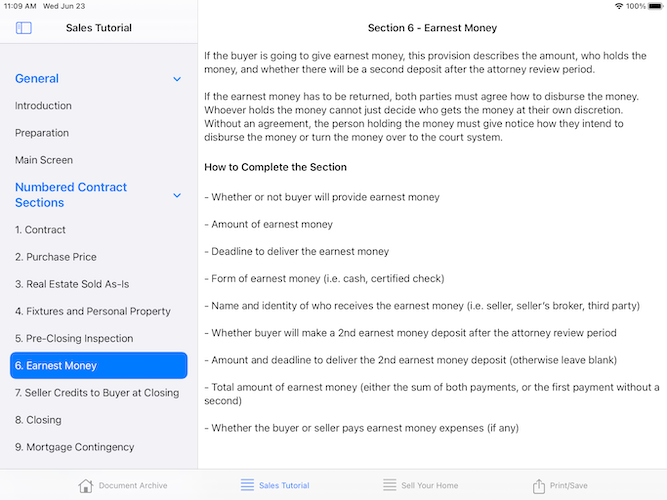Check the Wi-Fi status icon
The image size is (667, 500).
pyautogui.click(x=619, y=6)
